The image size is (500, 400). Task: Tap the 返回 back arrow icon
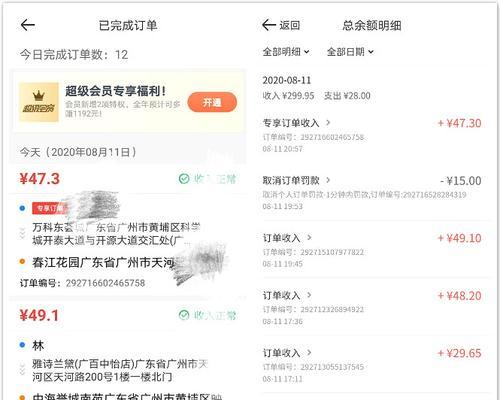[x=269, y=25]
